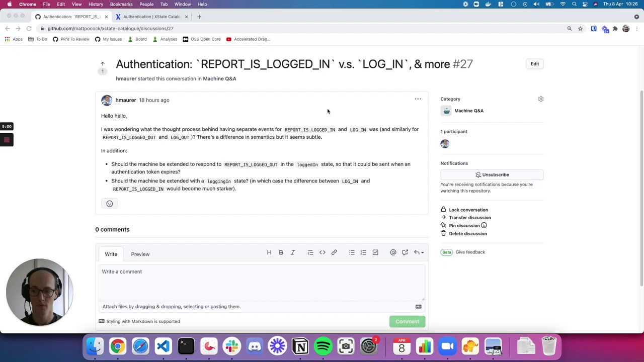This screenshot has height=362, width=644.
Task: Open the History menu in menu bar
Action: click(96, 4)
